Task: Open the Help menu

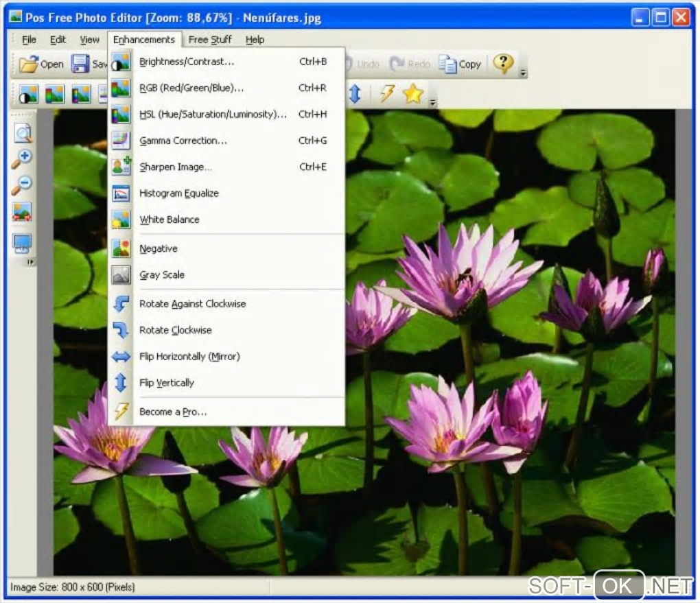Action: point(255,40)
